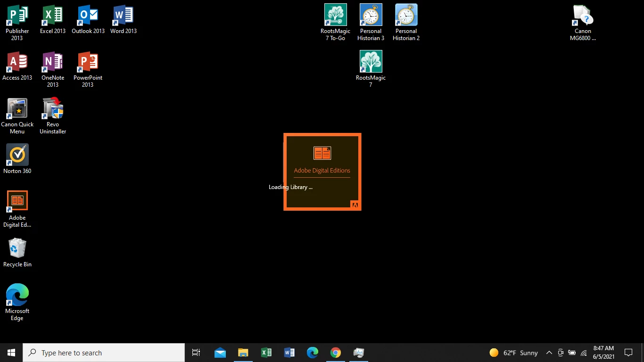Open the Windows Start menu
Screen dimensions: 644x362
pos(11,353)
